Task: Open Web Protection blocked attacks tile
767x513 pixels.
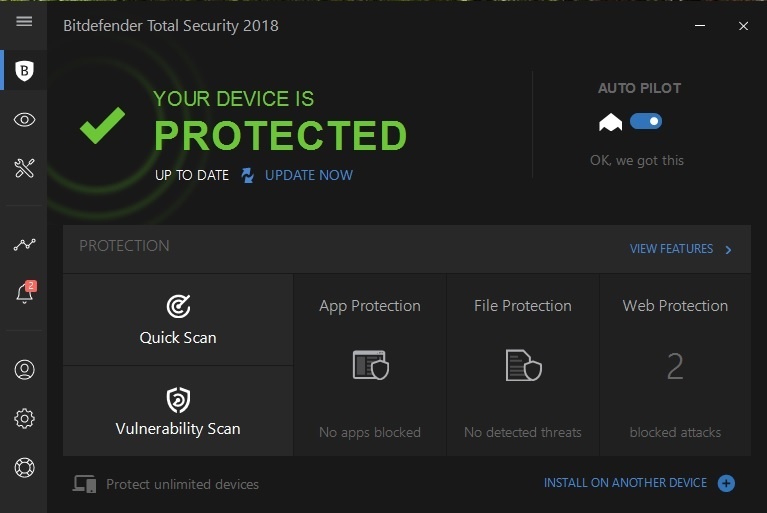Action: (x=675, y=365)
